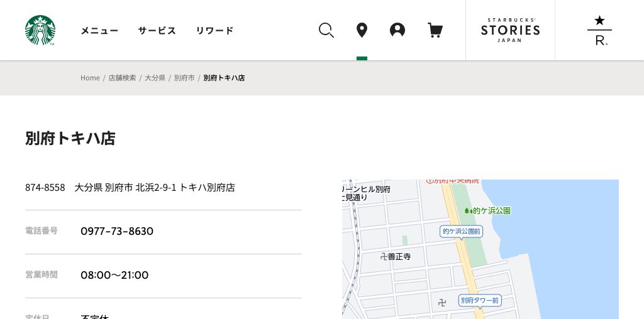This screenshot has width=644, height=319.
Task: Click the Starbucks siren logo
Action: click(x=40, y=30)
